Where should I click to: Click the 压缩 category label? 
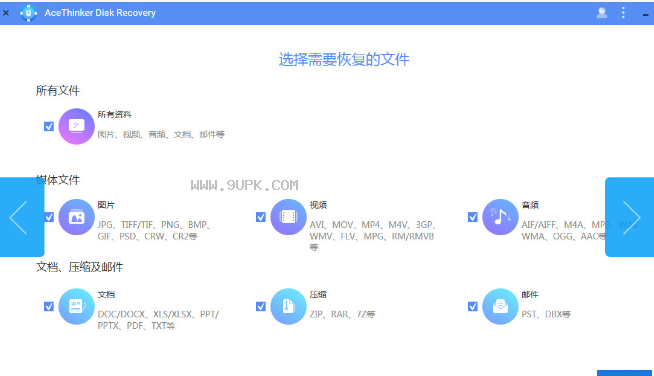coord(318,294)
